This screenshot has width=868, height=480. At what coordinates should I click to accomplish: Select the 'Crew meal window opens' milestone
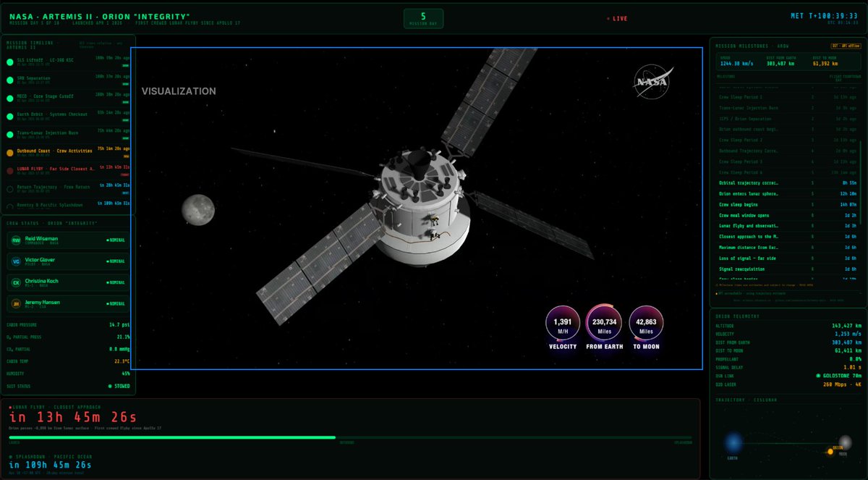pyautogui.click(x=786, y=216)
